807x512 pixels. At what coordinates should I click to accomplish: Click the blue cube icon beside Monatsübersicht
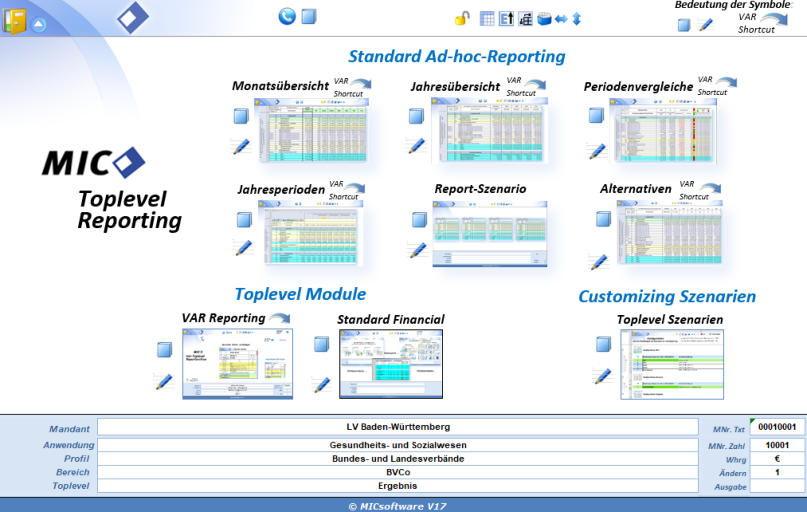pos(241,116)
